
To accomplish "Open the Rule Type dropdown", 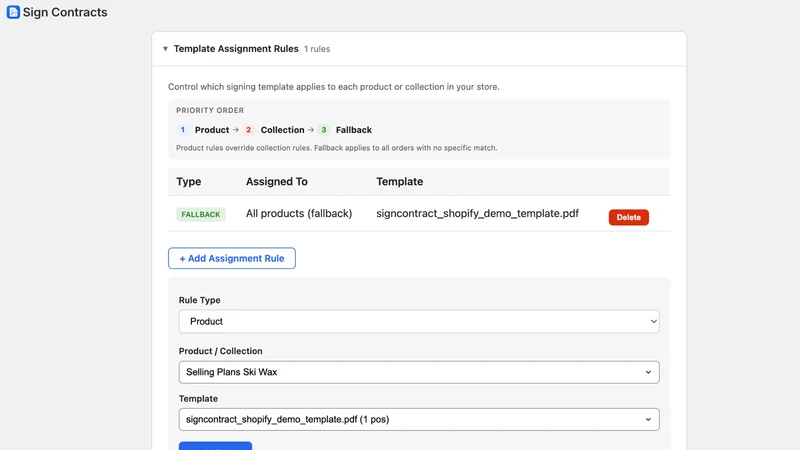I will (419, 321).
